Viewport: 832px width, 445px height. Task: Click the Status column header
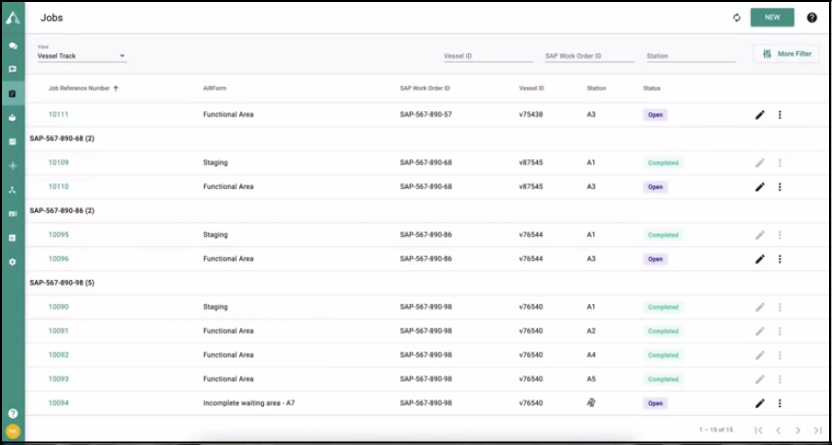652,89
